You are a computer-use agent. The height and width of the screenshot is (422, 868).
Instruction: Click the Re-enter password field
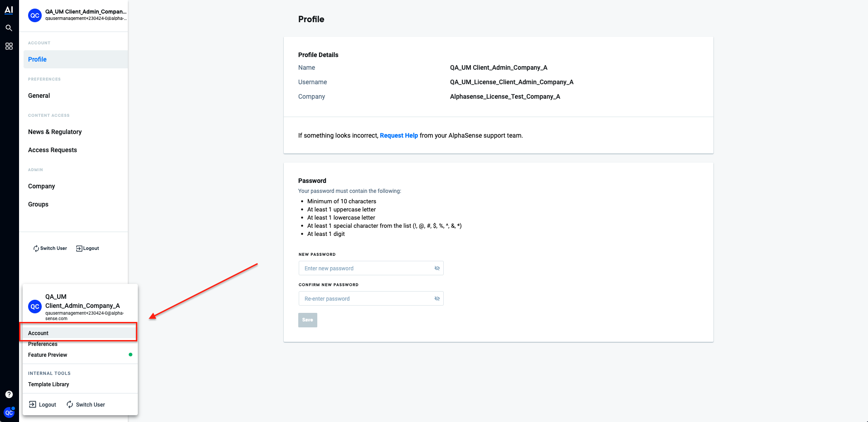[371, 298]
